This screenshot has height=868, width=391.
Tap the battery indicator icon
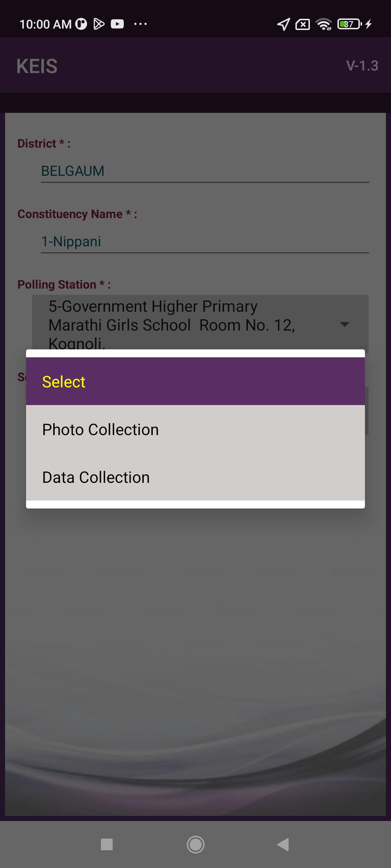350,24
